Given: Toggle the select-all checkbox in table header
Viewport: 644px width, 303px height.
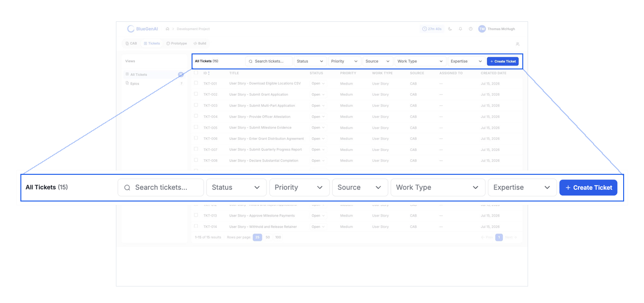Looking at the screenshot, I should (196, 73).
